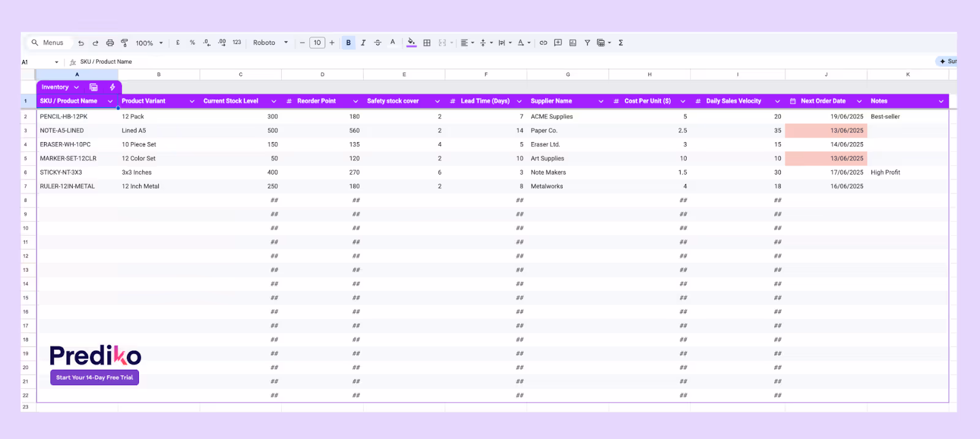The height and width of the screenshot is (439, 980).
Task: Open Supplier Name column dropdown
Action: coord(601,102)
